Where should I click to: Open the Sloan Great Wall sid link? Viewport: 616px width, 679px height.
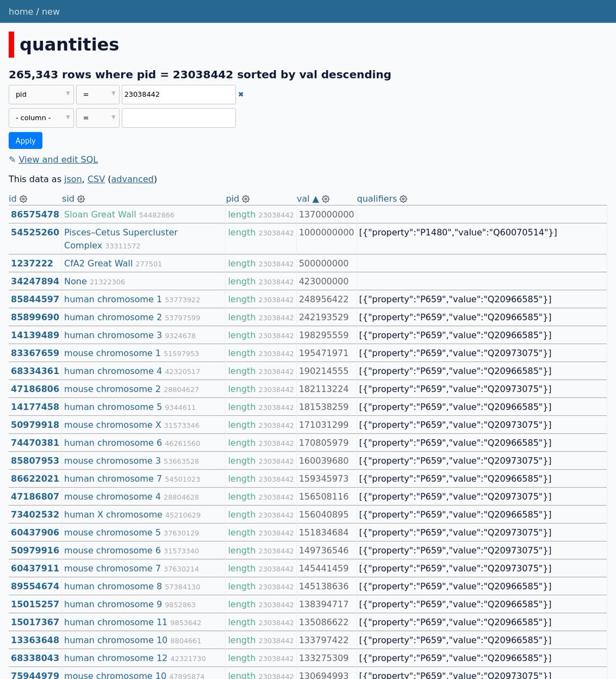pos(100,214)
